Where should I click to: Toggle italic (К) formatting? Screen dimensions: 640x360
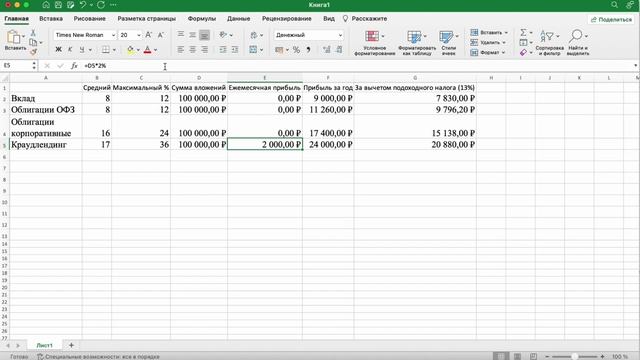pos(70,50)
